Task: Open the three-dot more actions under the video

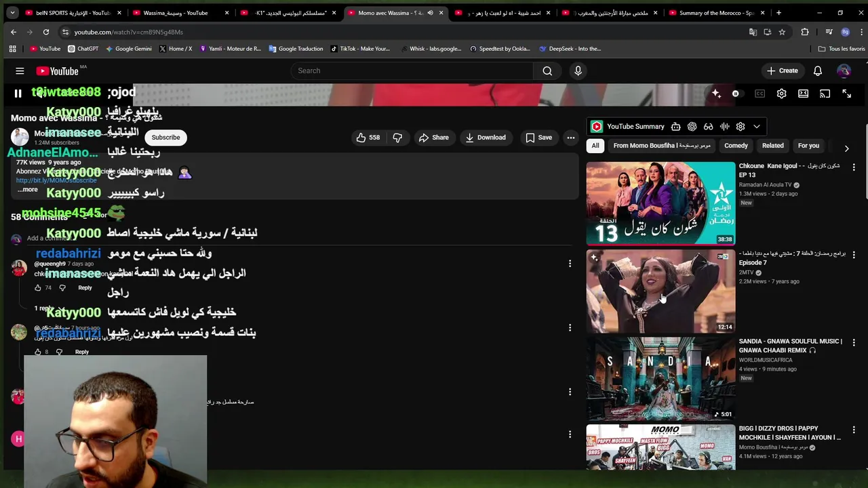Action: pyautogui.click(x=571, y=138)
